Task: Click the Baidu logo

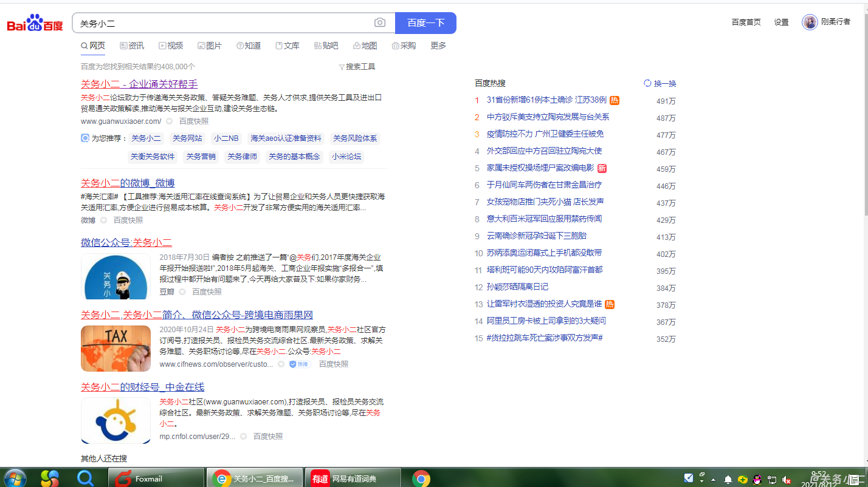Action: (x=35, y=24)
